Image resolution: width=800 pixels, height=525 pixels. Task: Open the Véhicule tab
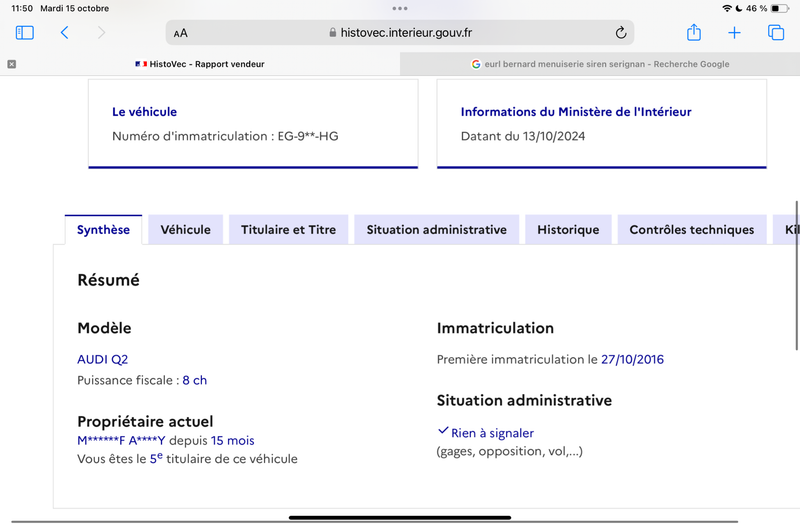point(185,230)
